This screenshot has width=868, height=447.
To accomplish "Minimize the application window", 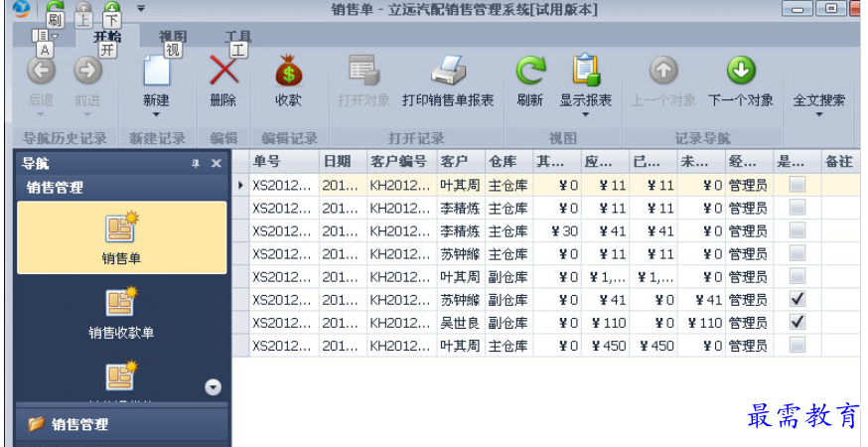I will (797, 9).
